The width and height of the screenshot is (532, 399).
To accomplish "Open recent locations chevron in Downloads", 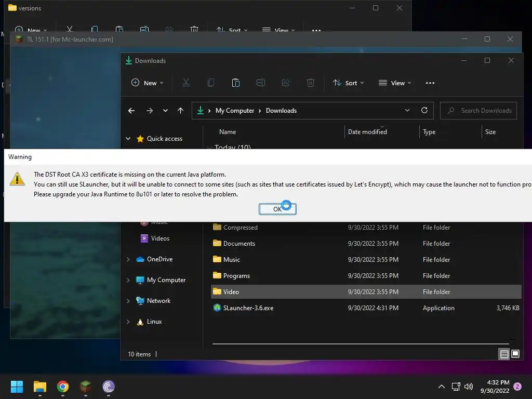I will point(165,111).
